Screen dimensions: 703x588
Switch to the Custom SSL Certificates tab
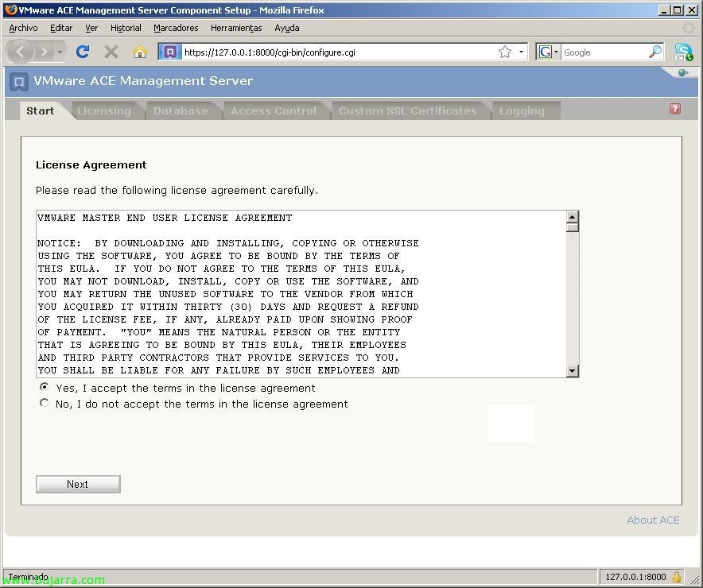coord(407,110)
